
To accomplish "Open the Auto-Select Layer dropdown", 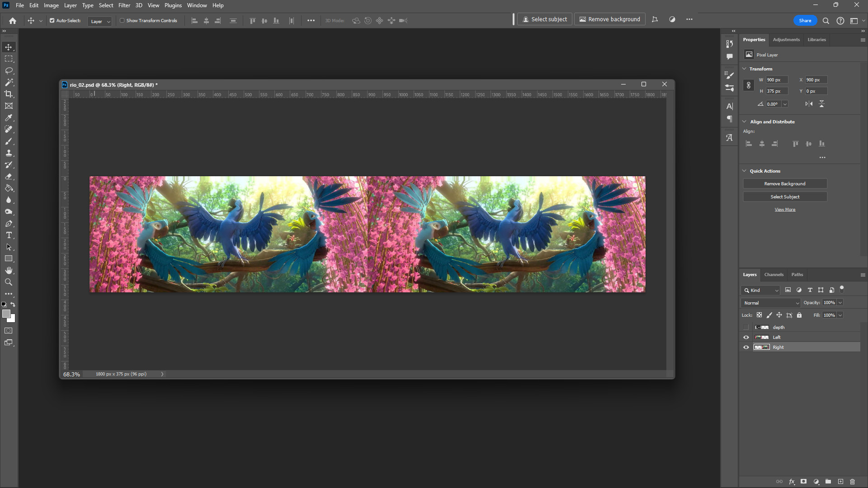I will [x=99, y=21].
